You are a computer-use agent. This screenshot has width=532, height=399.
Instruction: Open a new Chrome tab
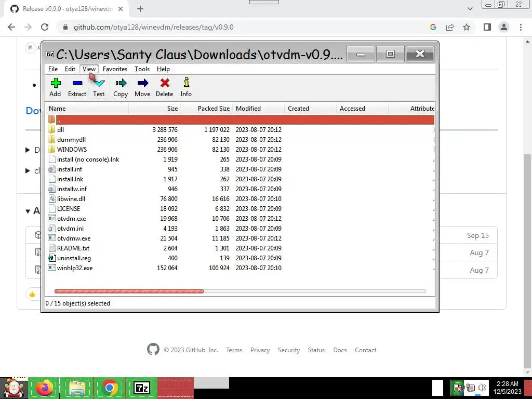pos(140,9)
